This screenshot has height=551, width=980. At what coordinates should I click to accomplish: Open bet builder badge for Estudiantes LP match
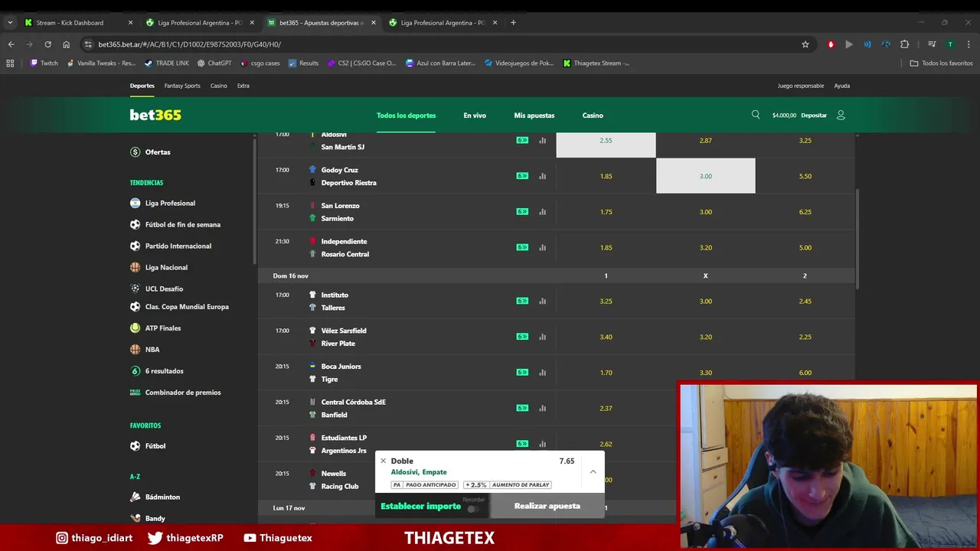tap(522, 444)
